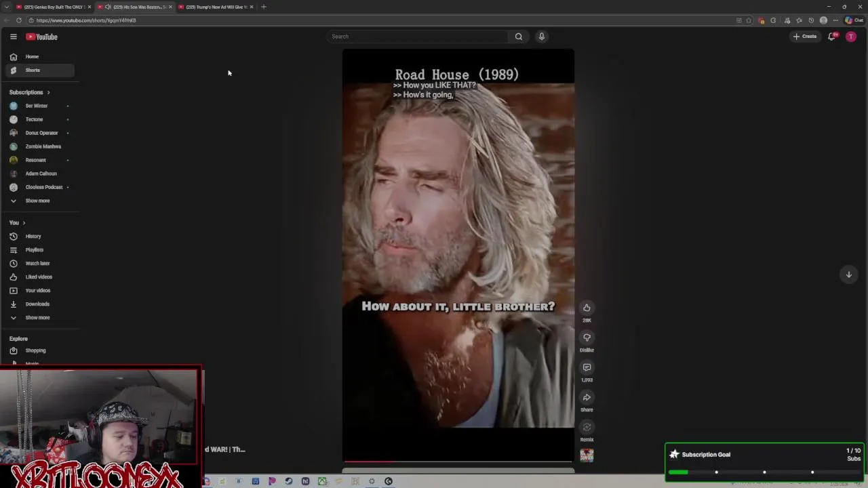Open Liked videos

(x=41, y=277)
